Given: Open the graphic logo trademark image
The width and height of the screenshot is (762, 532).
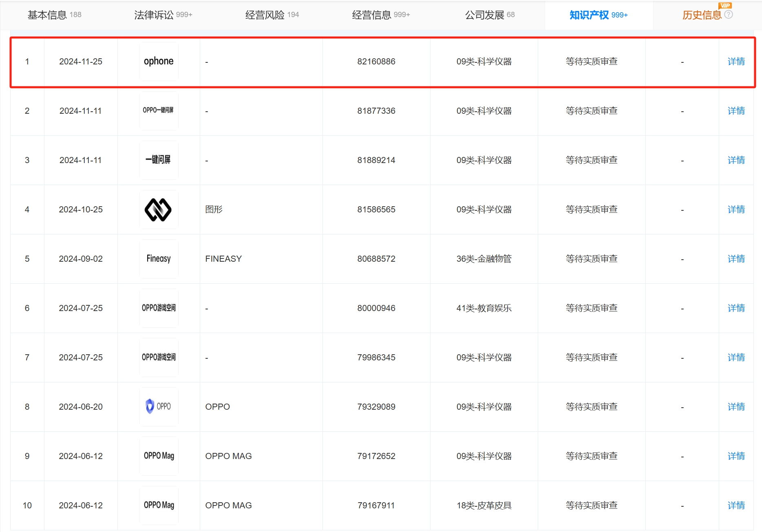Looking at the screenshot, I should (159, 210).
